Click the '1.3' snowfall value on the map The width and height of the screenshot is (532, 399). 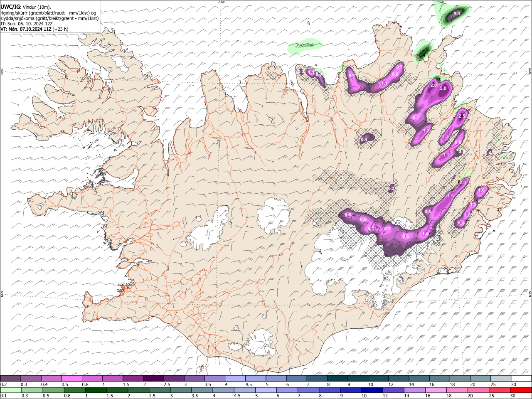tap(446, 136)
